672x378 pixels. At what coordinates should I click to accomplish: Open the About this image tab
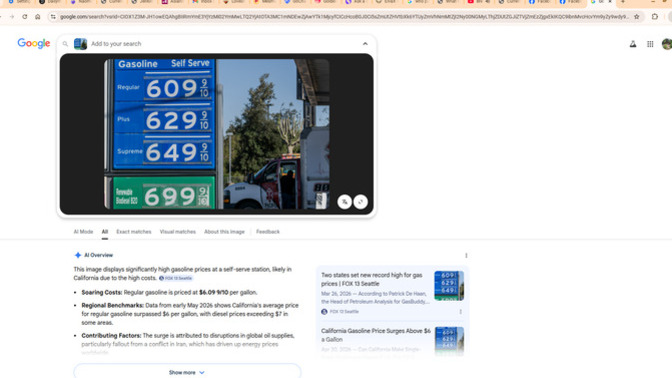click(x=224, y=232)
